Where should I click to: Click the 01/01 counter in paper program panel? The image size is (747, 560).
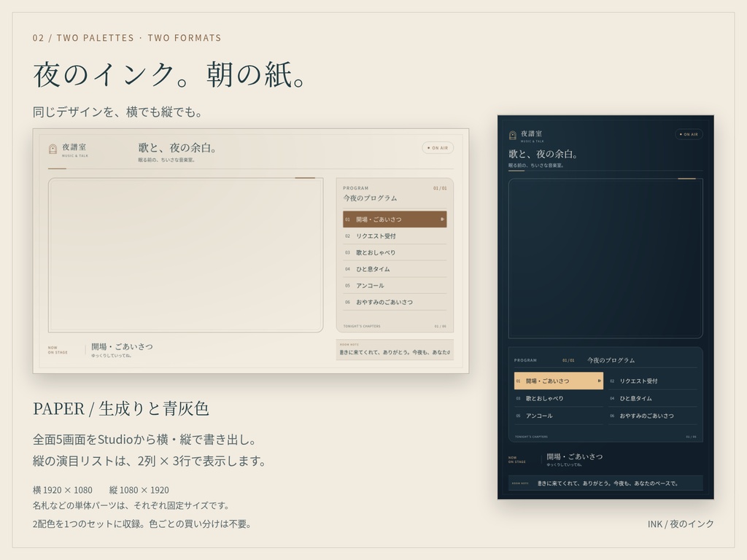click(440, 188)
